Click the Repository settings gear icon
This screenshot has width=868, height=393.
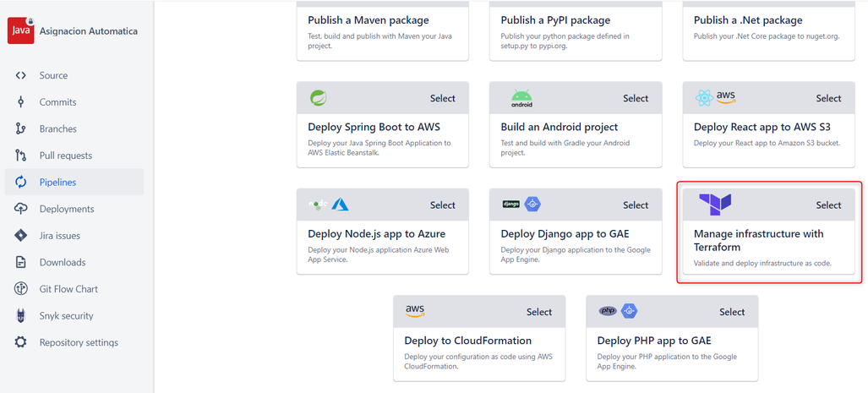pyautogui.click(x=20, y=342)
